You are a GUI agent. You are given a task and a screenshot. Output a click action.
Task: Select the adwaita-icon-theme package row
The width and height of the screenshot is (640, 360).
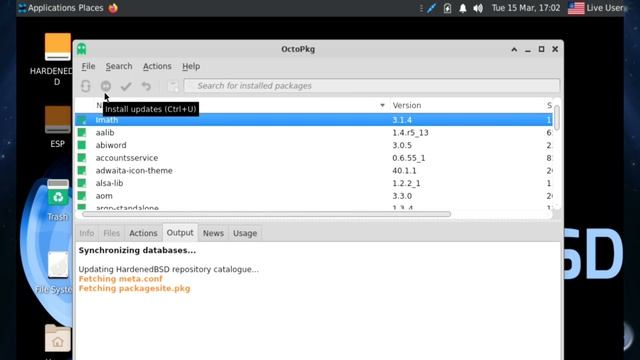[313, 171]
